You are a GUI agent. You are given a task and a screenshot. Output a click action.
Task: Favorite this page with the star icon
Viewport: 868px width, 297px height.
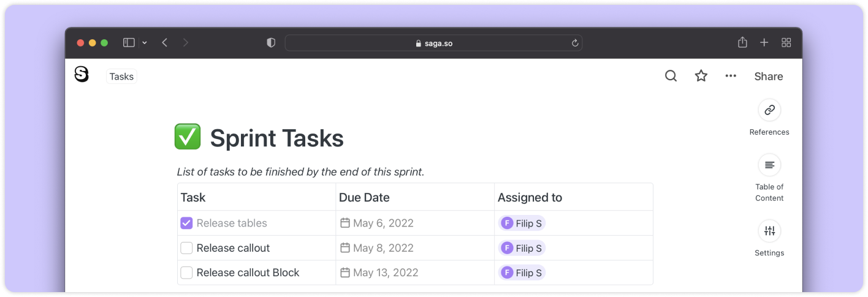(701, 76)
